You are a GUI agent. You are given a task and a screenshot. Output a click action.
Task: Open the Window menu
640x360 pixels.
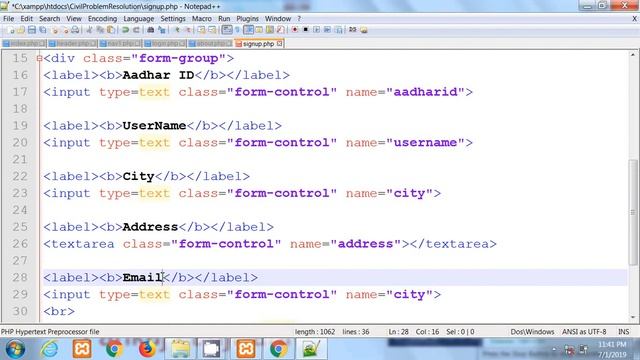point(278,19)
